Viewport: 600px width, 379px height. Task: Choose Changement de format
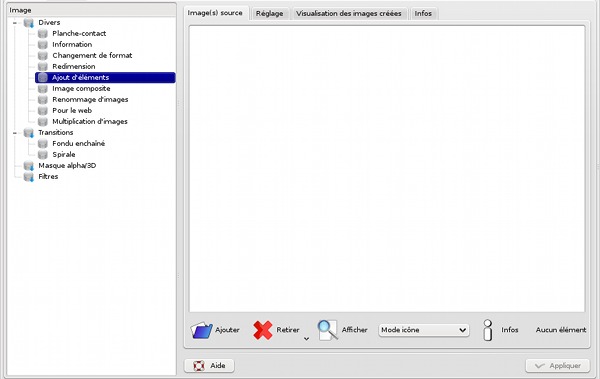click(92, 56)
